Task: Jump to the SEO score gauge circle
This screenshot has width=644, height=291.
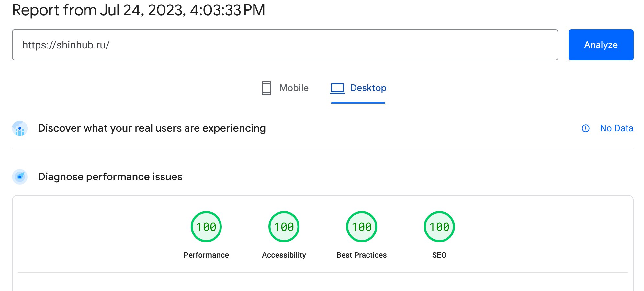Action: click(x=439, y=227)
